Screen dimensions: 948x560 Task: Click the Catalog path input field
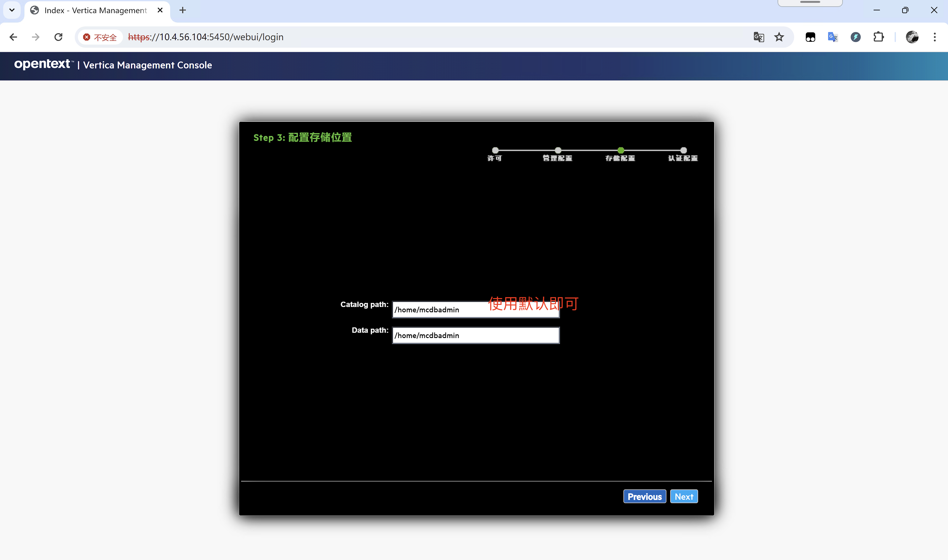tap(438, 310)
